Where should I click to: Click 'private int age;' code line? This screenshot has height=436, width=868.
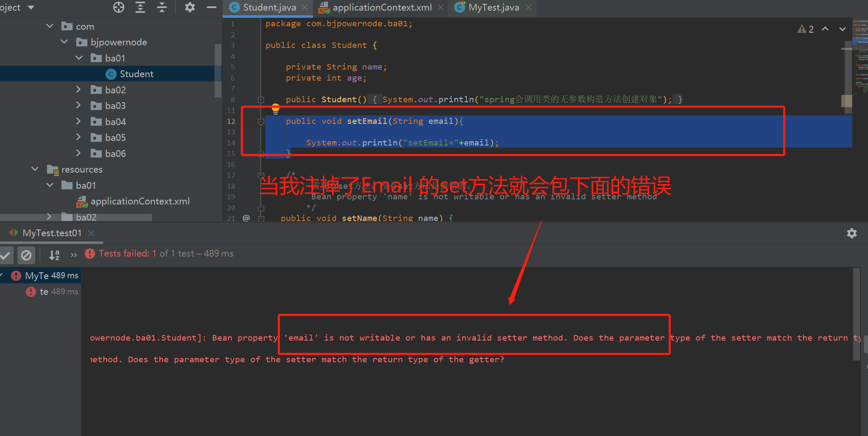tap(326, 78)
